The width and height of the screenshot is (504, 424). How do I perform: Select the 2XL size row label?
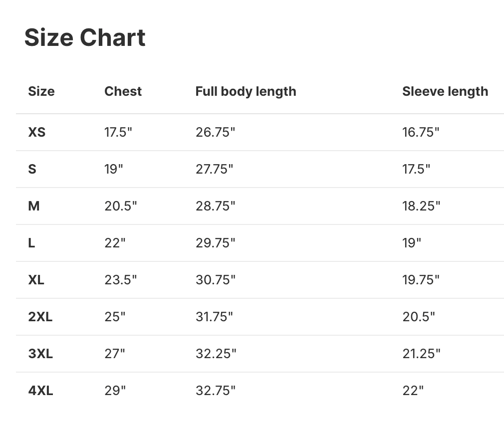[40, 317]
